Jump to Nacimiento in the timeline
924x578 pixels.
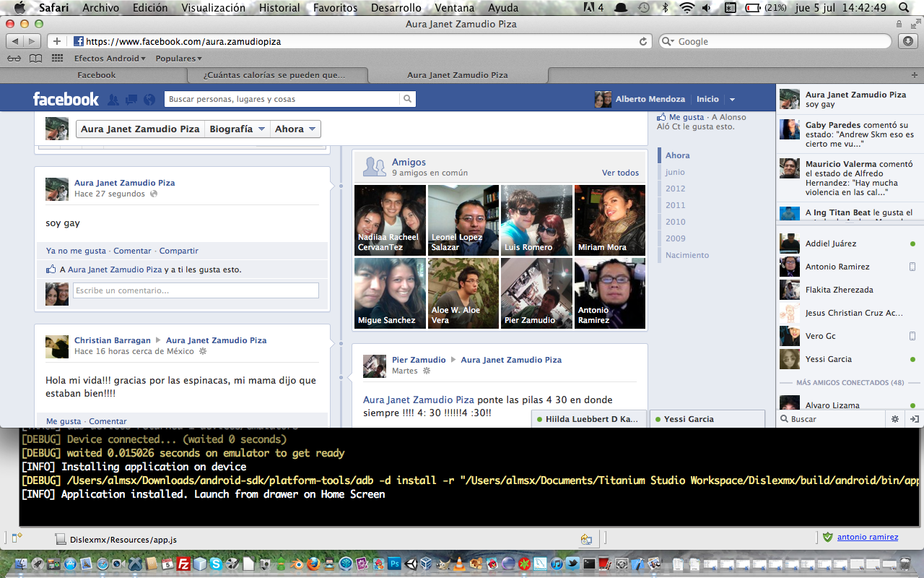click(x=687, y=255)
